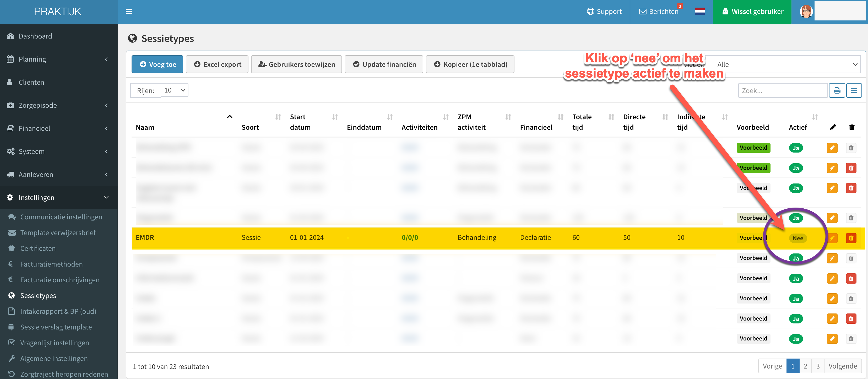Toggle the Voorbeeld badge in the last row
The width and height of the screenshot is (868, 379).
coord(753,339)
